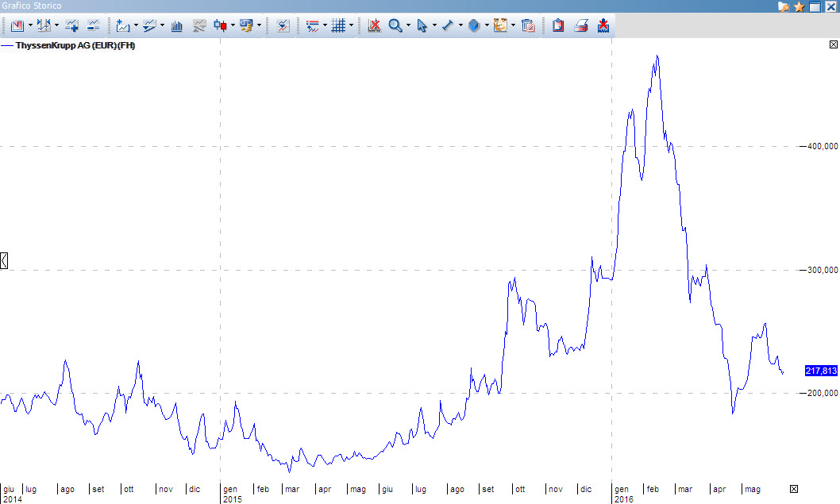Screen dimensions: 840x504
Task: Select the magnifier zoom tool
Action: pyautogui.click(x=395, y=25)
